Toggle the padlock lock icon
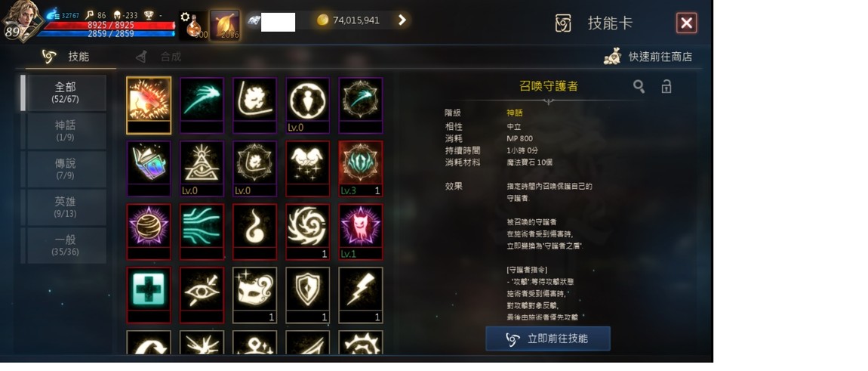 (666, 86)
